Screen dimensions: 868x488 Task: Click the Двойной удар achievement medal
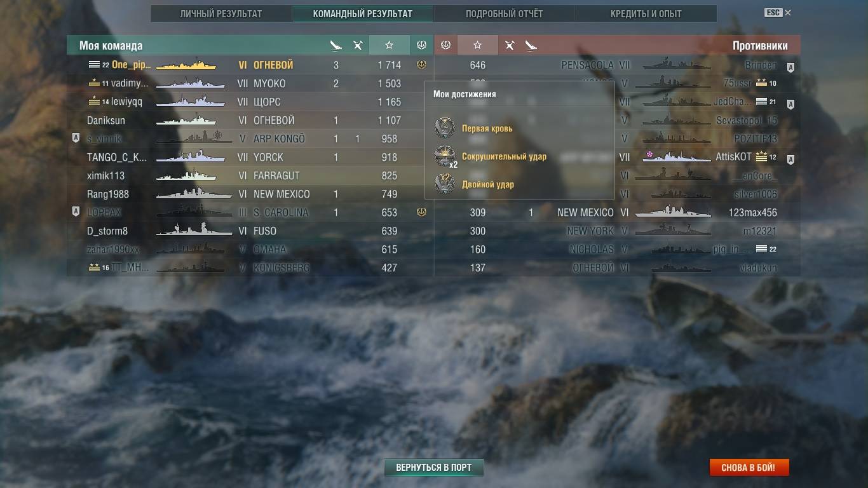pyautogui.click(x=445, y=184)
